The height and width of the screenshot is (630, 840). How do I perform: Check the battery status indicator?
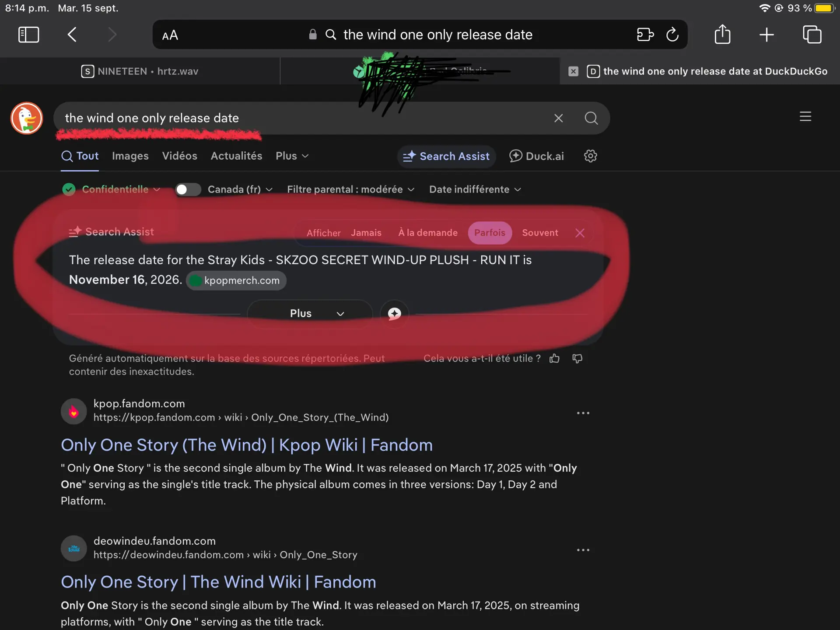click(x=824, y=8)
